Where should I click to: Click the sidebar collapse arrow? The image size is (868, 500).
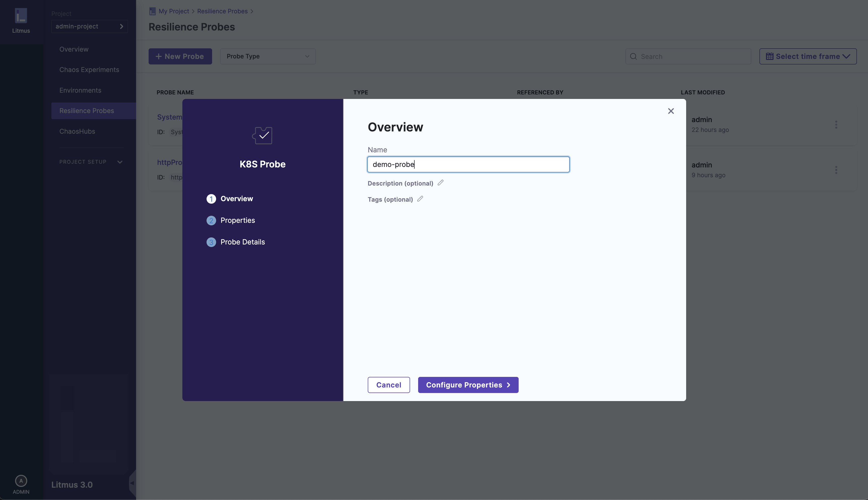click(x=132, y=483)
